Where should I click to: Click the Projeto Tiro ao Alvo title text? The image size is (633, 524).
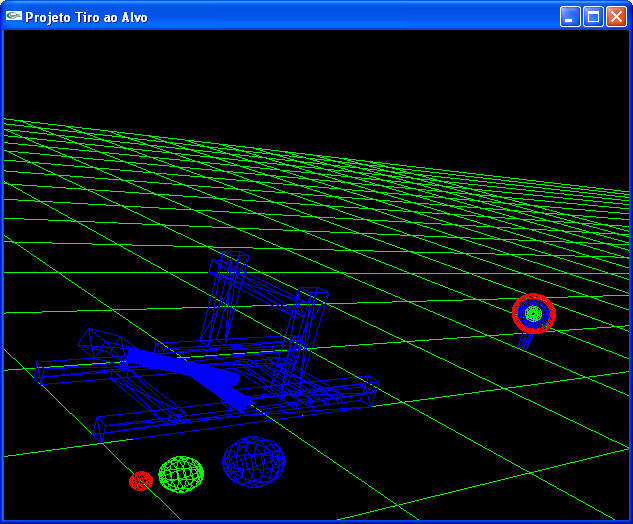[x=86, y=17]
